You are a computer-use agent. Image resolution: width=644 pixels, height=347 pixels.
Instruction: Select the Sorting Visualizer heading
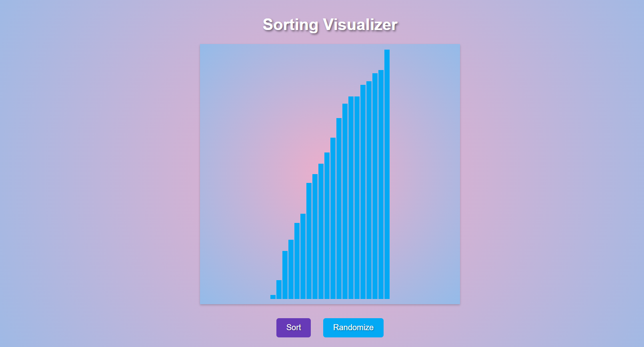click(330, 24)
